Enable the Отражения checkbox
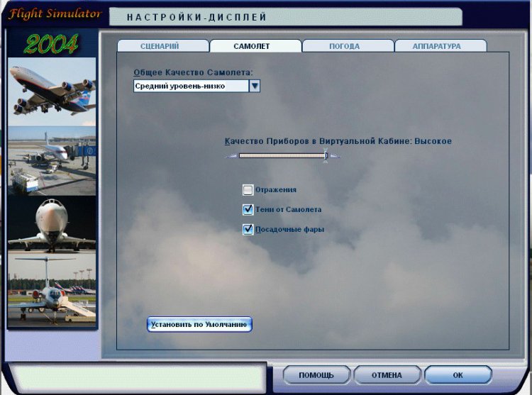Image resolution: width=532 pixels, height=395 pixels. coord(248,190)
